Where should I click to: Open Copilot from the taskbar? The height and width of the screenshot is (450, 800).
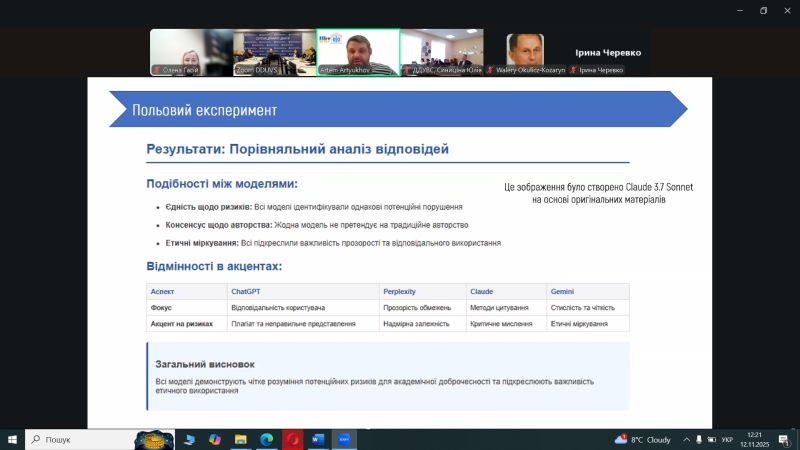click(x=214, y=439)
